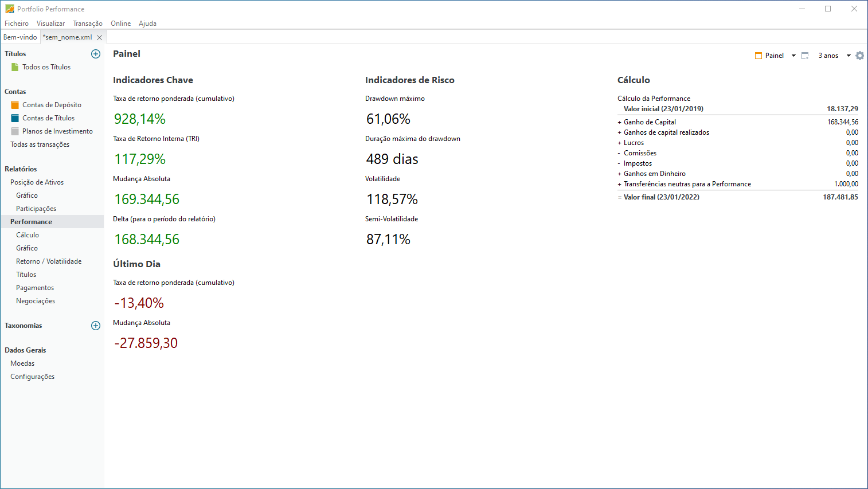Image resolution: width=868 pixels, height=489 pixels.
Task: Open Todas as transações
Action: point(40,144)
